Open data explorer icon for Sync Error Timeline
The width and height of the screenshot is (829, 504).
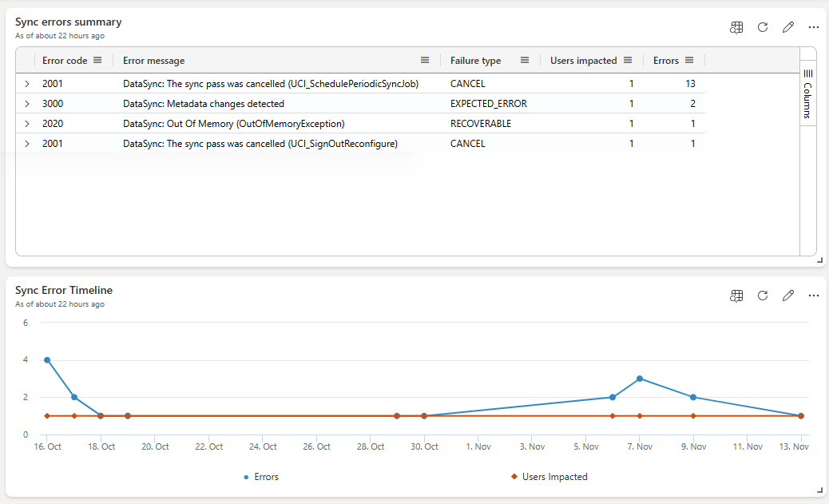(x=736, y=296)
